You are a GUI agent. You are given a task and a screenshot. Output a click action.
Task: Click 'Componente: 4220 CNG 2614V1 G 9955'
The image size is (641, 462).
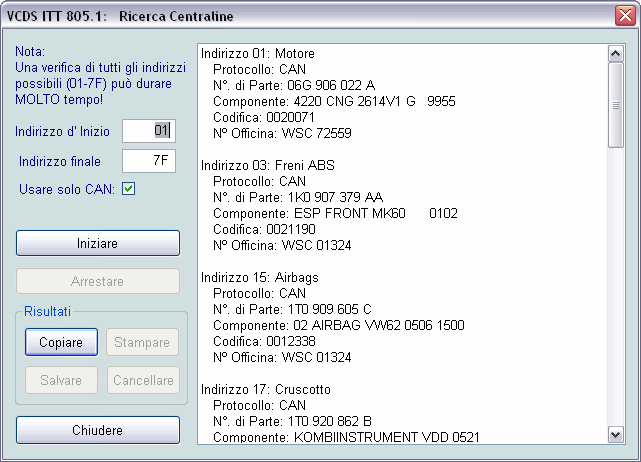click(x=334, y=101)
